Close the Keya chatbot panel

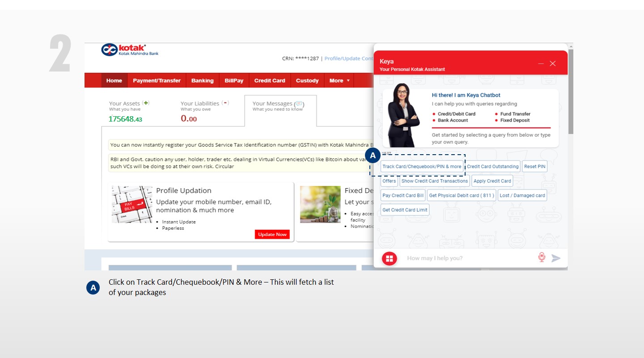click(x=553, y=64)
